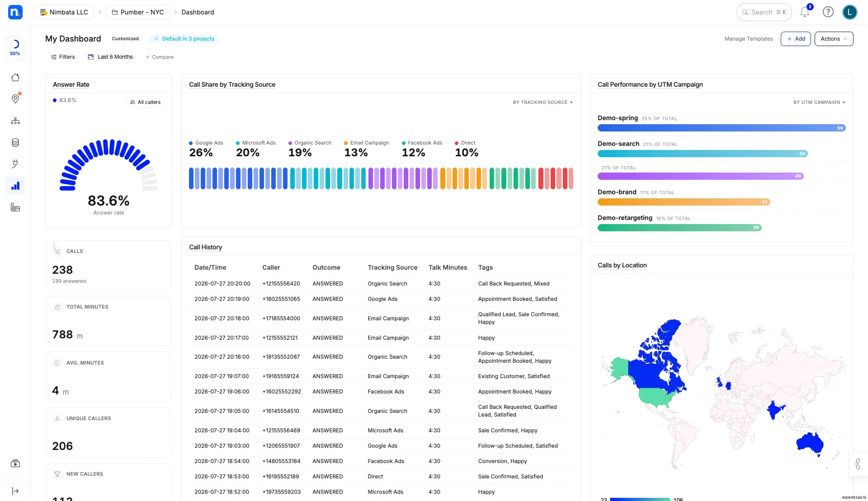Click caller +12155556420
This screenshot has height=501, width=868.
[x=281, y=284]
